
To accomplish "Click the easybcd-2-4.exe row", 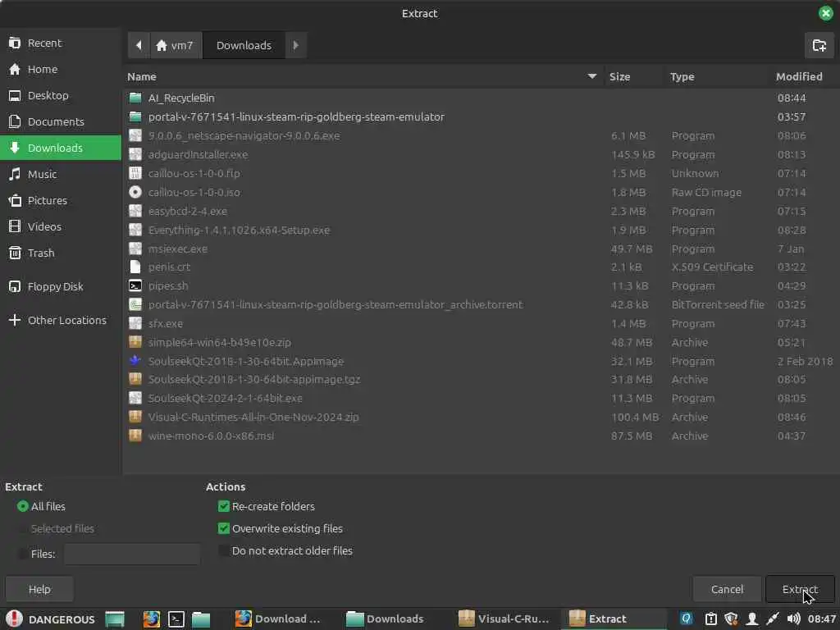I will click(x=481, y=211).
